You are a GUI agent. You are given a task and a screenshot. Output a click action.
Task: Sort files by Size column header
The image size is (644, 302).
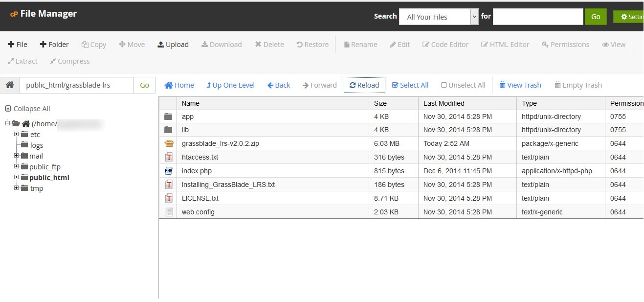(380, 103)
